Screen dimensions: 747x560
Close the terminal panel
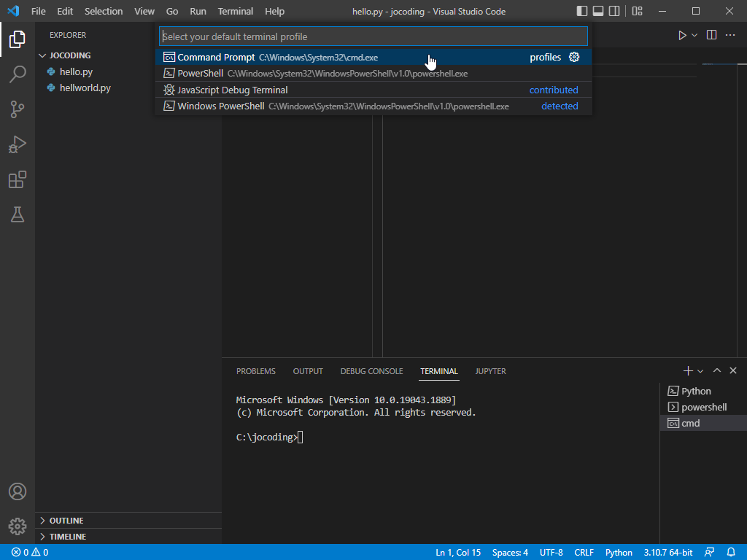pyautogui.click(x=732, y=370)
